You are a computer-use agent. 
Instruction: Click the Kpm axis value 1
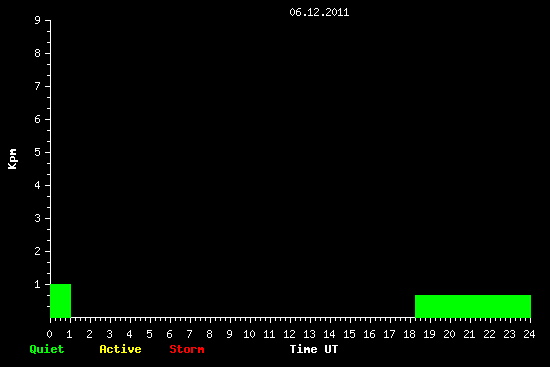(x=38, y=284)
